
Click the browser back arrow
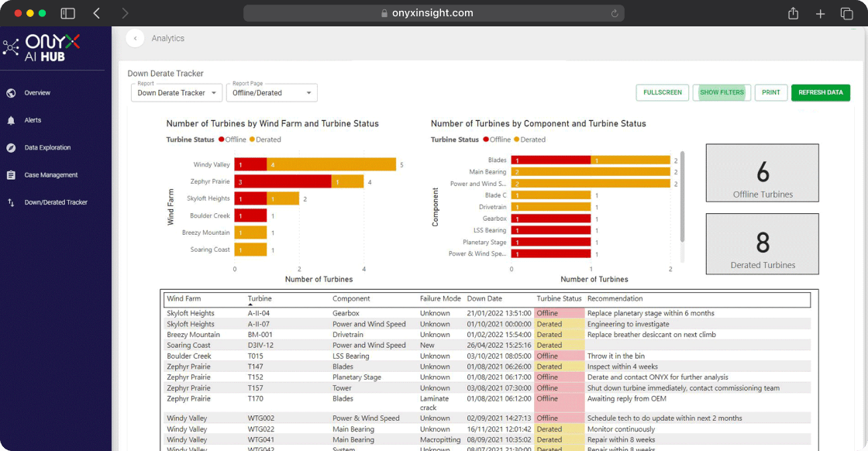pos(97,13)
